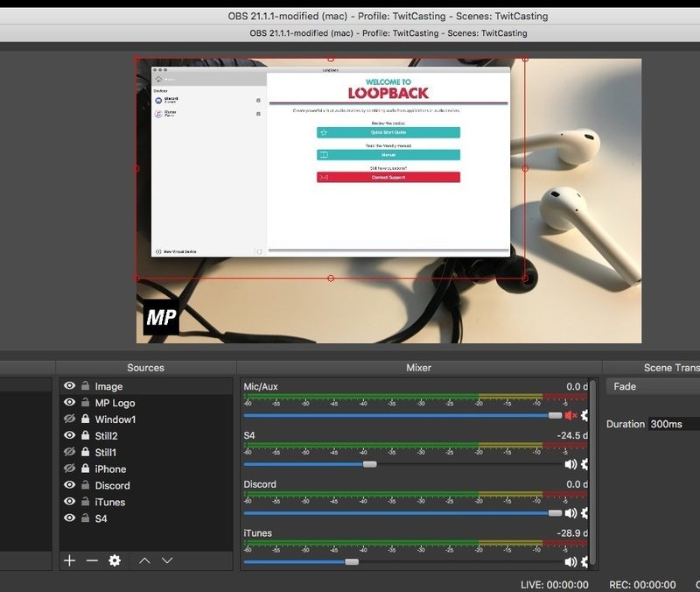
Task: Adjust the S4 volume slider
Action: tap(369, 464)
